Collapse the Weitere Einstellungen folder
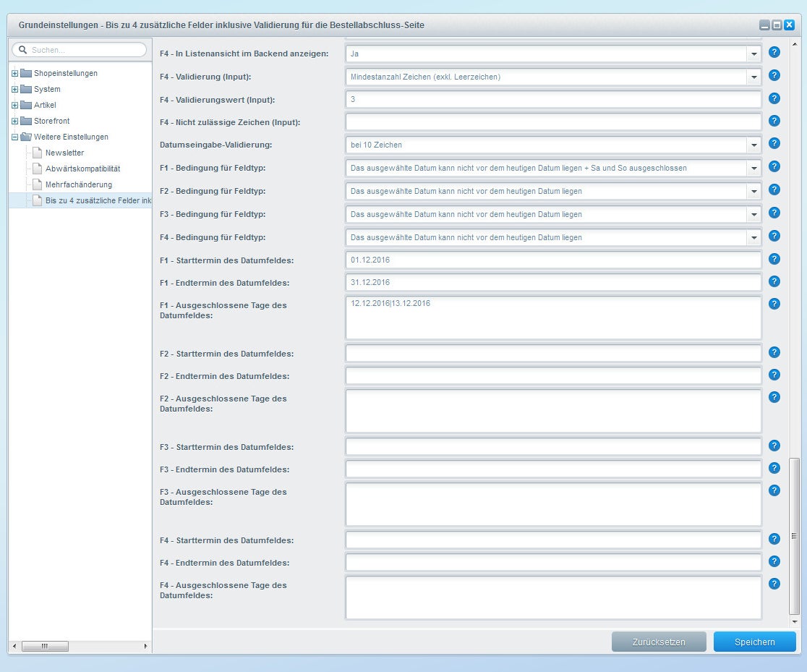This screenshot has height=672, width=807. 15,137
